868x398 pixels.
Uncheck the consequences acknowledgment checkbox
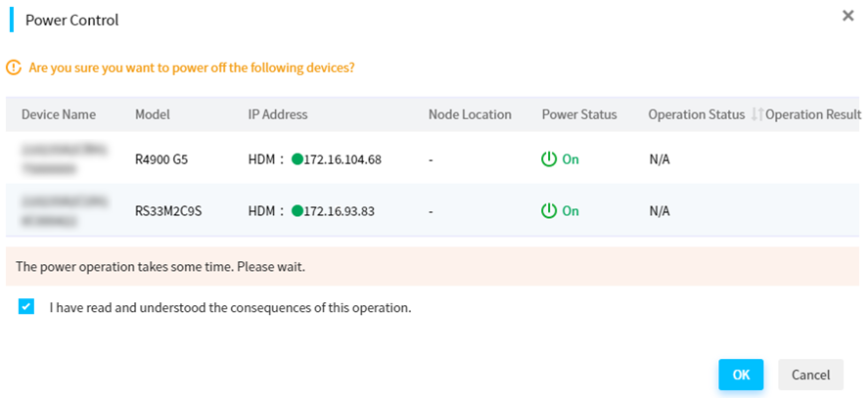pos(26,307)
